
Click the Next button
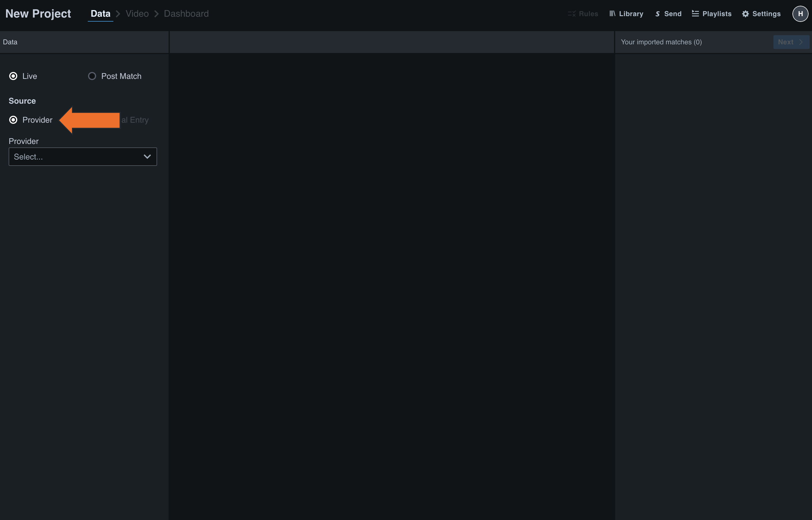click(x=791, y=42)
